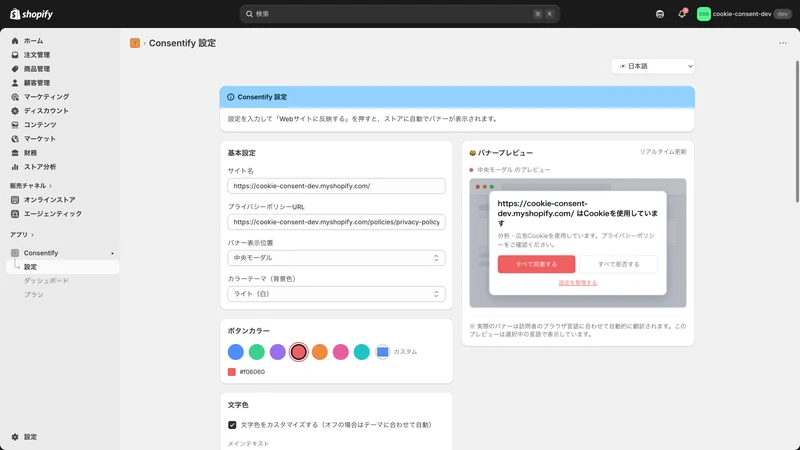Open the プラン submenu item
The height and width of the screenshot is (450, 800).
(x=34, y=294)
